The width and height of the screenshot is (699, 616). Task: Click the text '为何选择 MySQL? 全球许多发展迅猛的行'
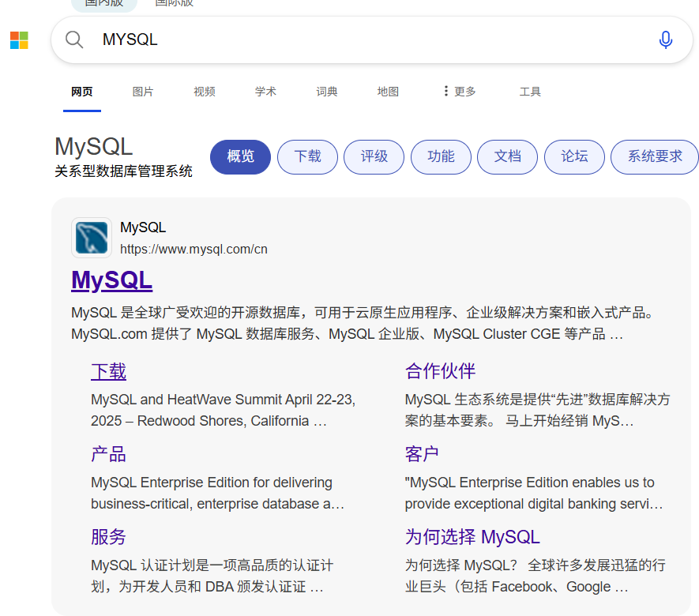[536, 565]
